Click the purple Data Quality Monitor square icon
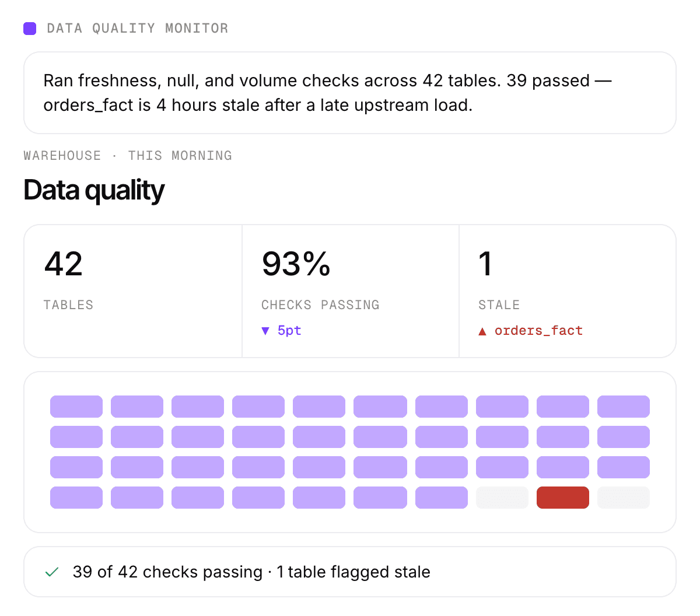Viewport: 700px width, 616px height. pyautogui.click(x=30, y=28)
